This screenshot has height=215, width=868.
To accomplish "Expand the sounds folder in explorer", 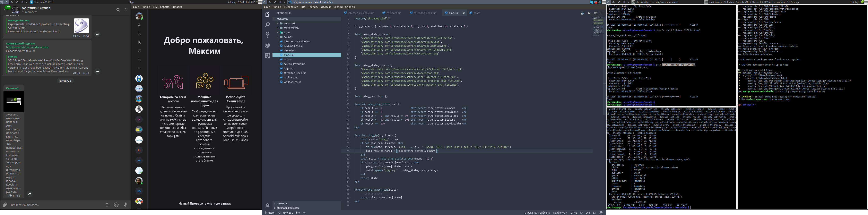I will pyautogui.click(x=288, y=37).
